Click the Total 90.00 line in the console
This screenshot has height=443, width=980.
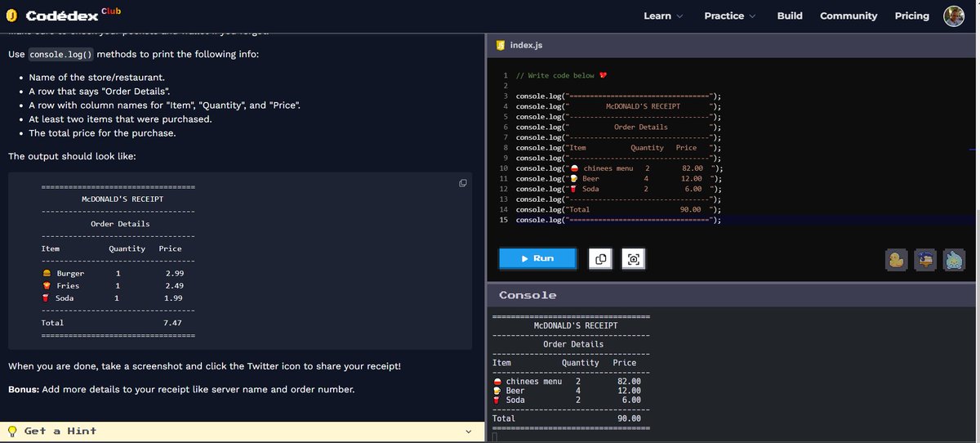567,418
